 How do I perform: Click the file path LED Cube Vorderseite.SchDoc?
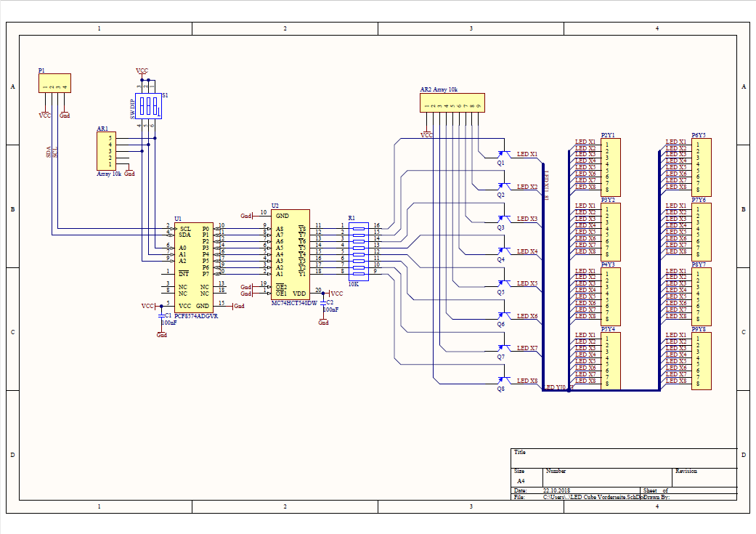(x=593, y=497)
